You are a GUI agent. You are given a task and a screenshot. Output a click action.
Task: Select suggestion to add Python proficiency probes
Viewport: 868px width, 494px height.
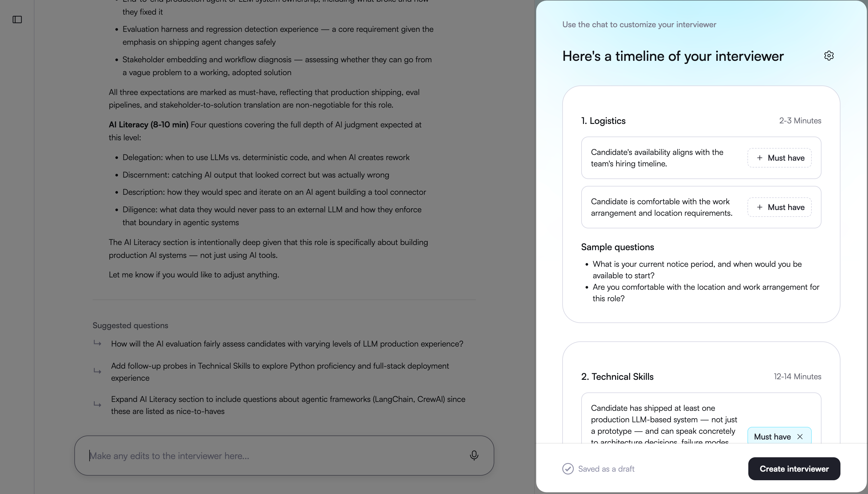click(280, 372)
